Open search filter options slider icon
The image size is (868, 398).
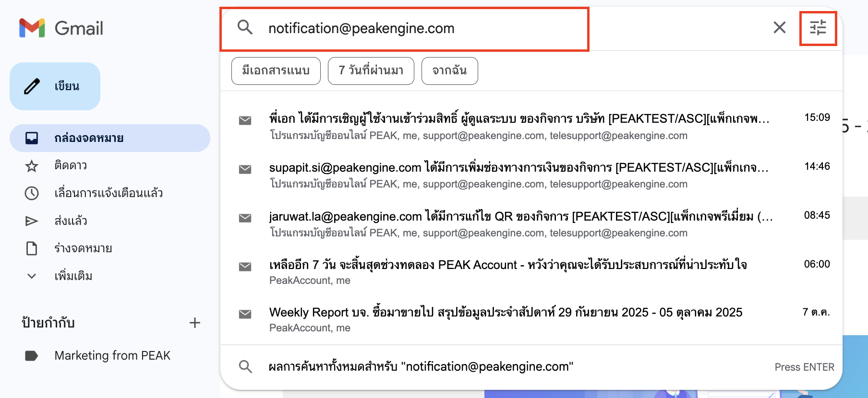pos(818,28)
